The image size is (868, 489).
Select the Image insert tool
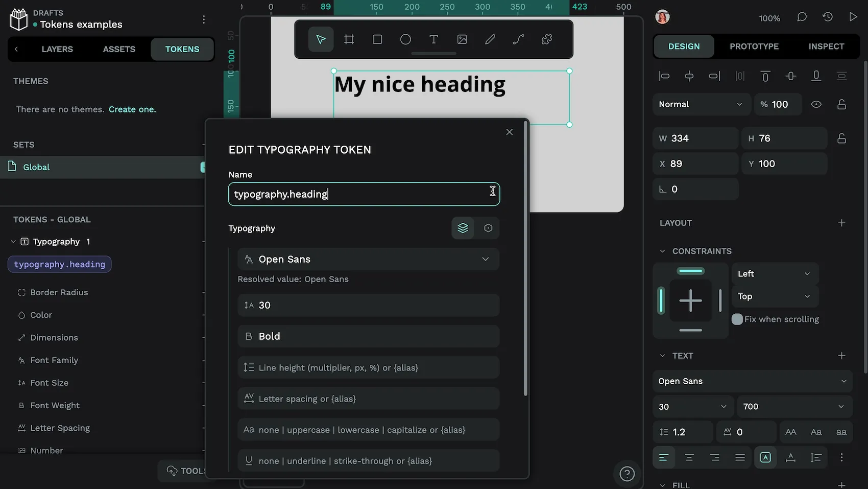[462, 39]
